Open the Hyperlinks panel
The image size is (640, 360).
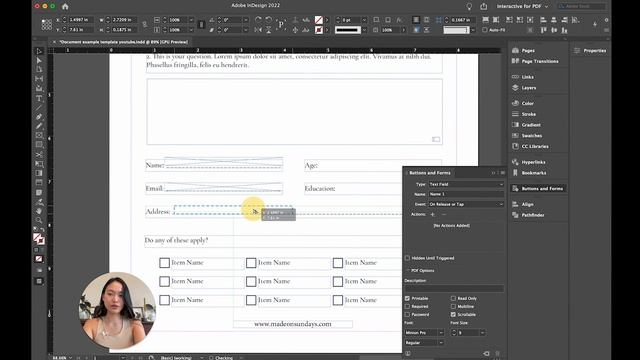click(x=529, y=162)
